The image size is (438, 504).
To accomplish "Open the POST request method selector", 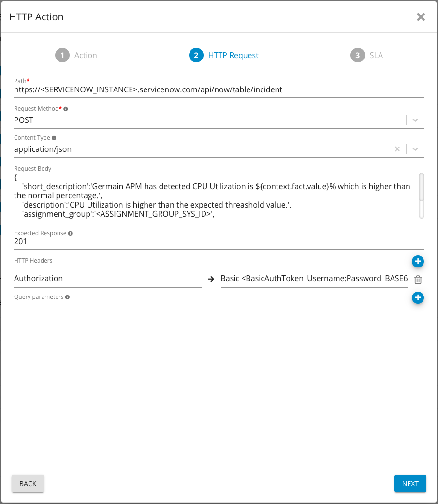I will [208, 120].
